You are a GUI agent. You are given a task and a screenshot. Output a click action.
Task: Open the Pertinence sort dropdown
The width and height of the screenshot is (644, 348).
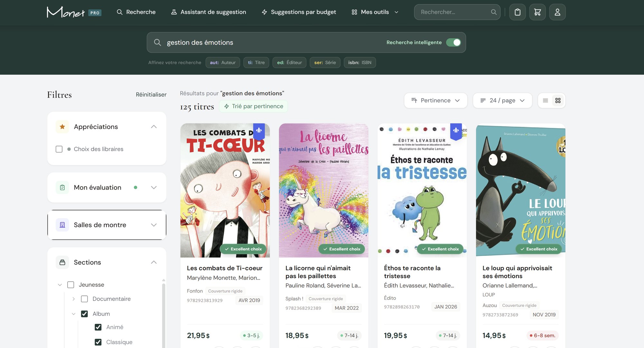(436, 101)
